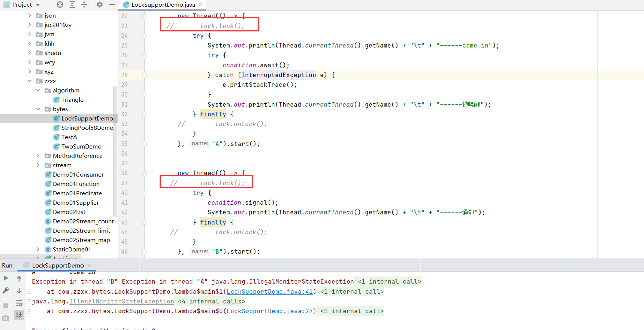Collapse the bytes package

pyautogui.click(x=38, y=109)
